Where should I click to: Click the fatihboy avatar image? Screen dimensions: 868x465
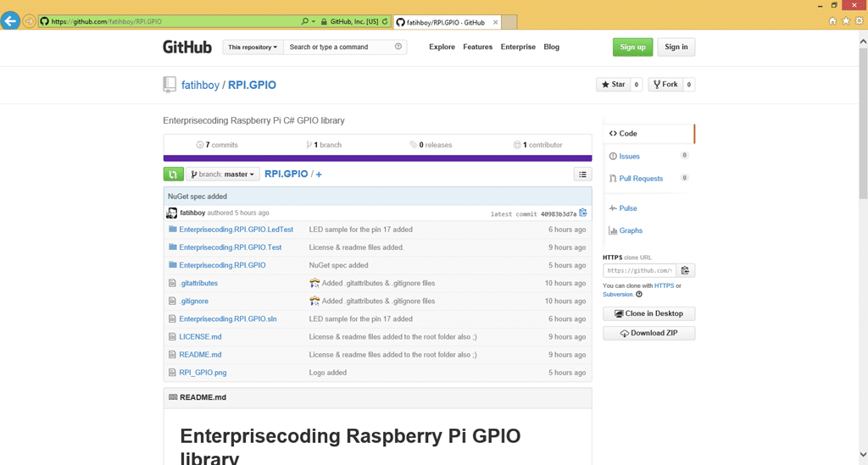coord(171,213)
